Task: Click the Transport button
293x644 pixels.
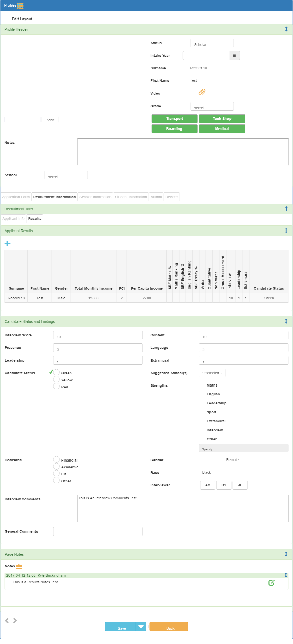Action: point(175,119)
